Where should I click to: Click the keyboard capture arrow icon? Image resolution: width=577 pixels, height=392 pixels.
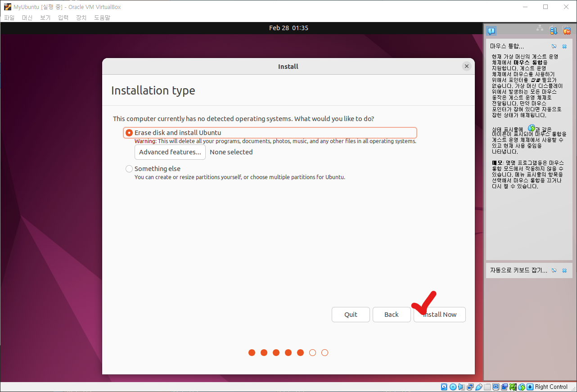coord(530,387)
